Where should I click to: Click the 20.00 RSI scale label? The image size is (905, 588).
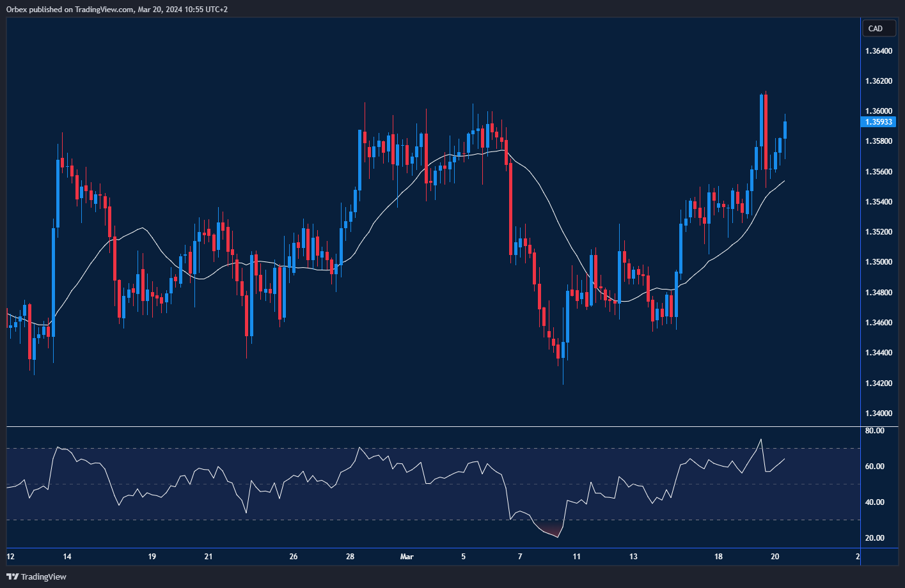874,538
